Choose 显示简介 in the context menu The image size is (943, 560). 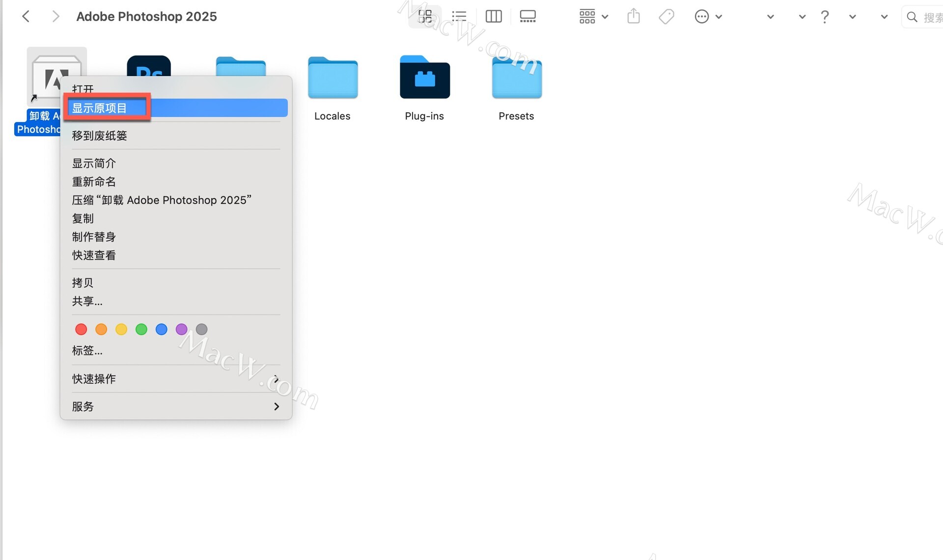[x=176, y=163]
